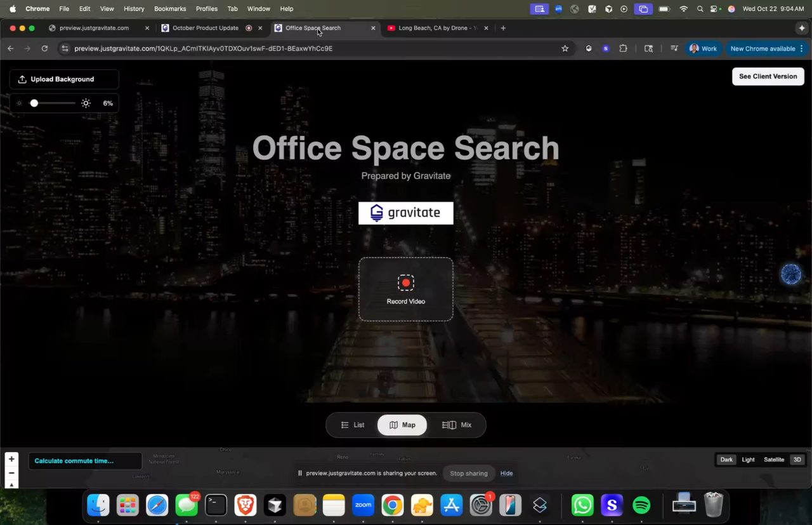
Task: Click the Gravitate extension icon in Chrome toolbar
Action: (x=589, y=48)
